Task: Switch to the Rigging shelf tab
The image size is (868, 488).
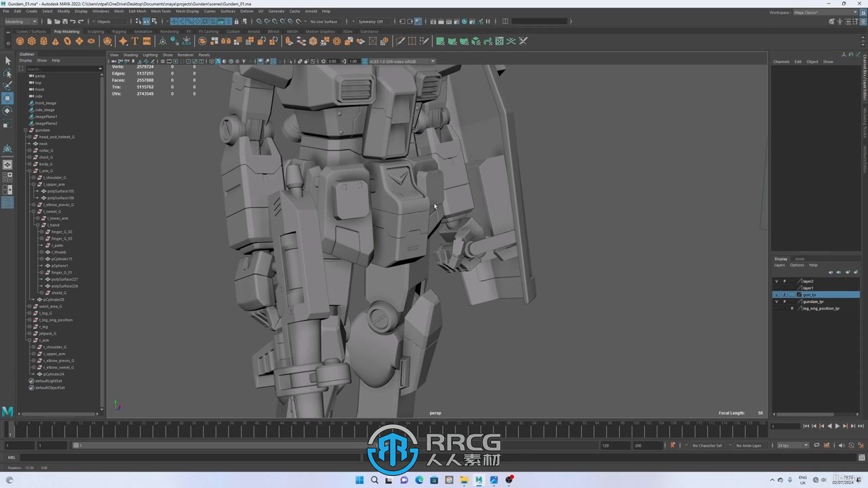Action: [119, 31]
